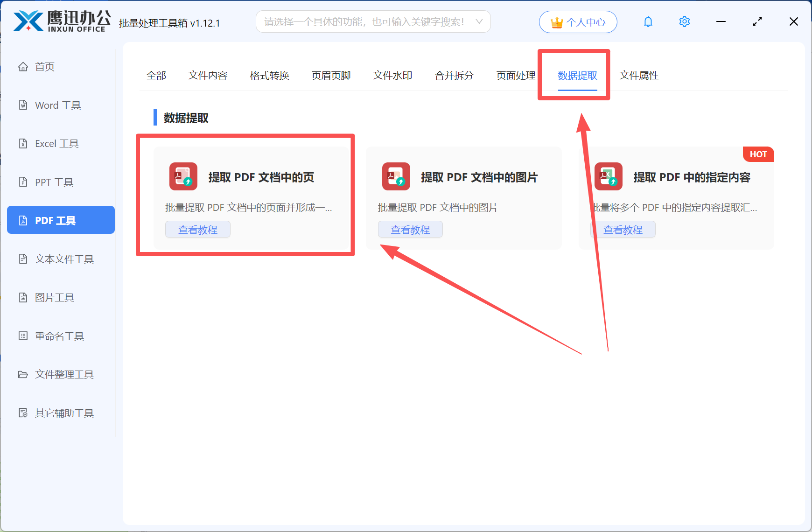Open the 重命名工具 section

click(x=58, y=336)
